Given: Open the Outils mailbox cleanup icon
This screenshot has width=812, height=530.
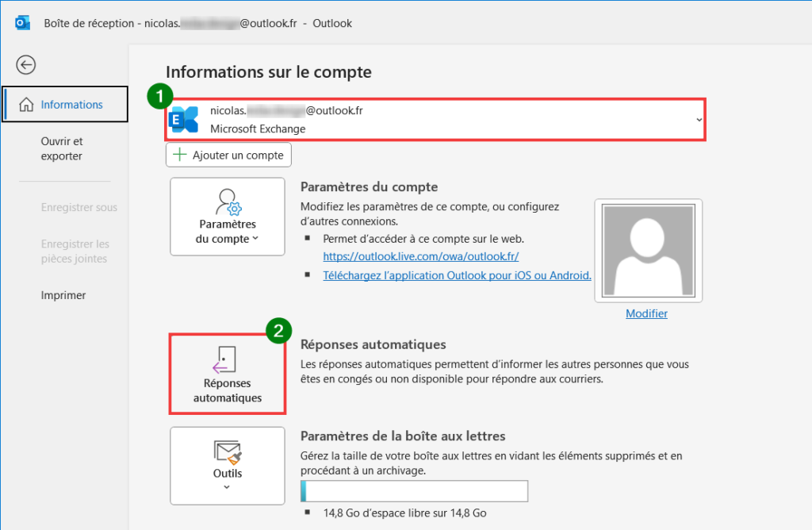Looking at the screenshot, I should (x=227, y=452).
